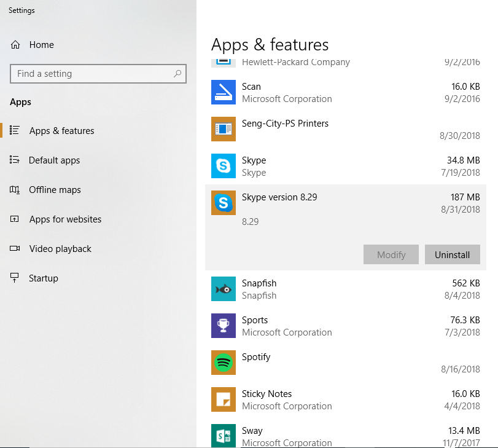Click the Skype blue app icon

(223, 166)
